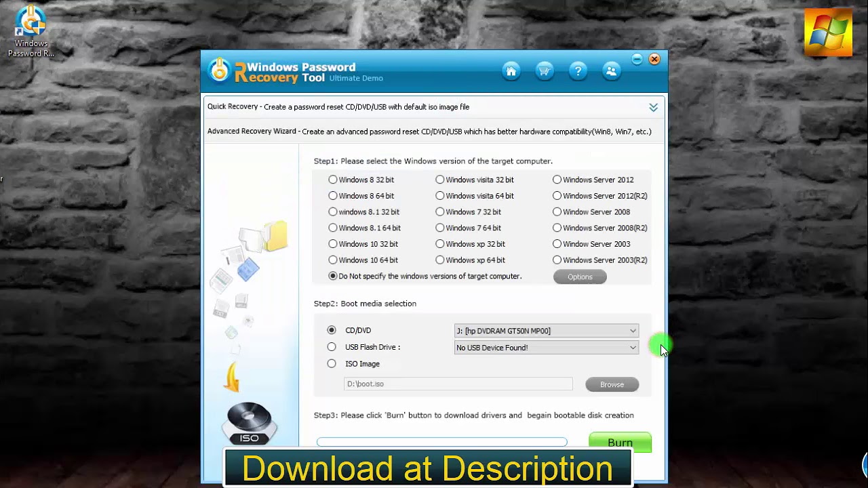Collapse panel with double chevron arrow
Viewport: 868px width, 488px height.
(653, 107)
